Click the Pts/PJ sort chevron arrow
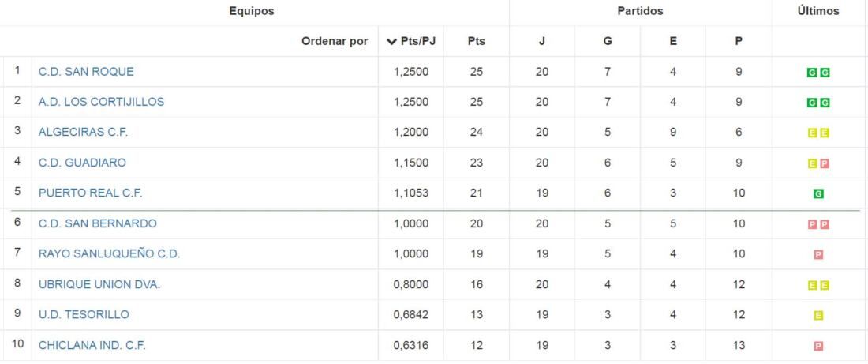Image resolution: width=868 pixels, height=364 pixels. click(391, 42)
